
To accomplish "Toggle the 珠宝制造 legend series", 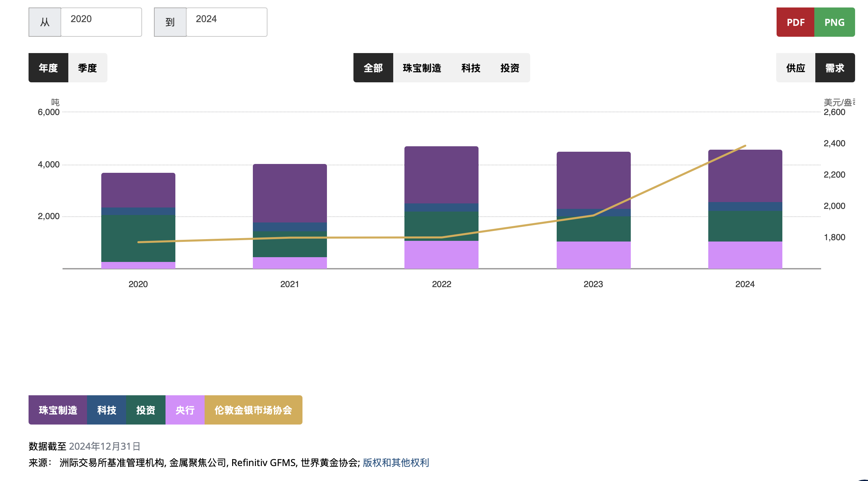I will [x=58, y=410].
